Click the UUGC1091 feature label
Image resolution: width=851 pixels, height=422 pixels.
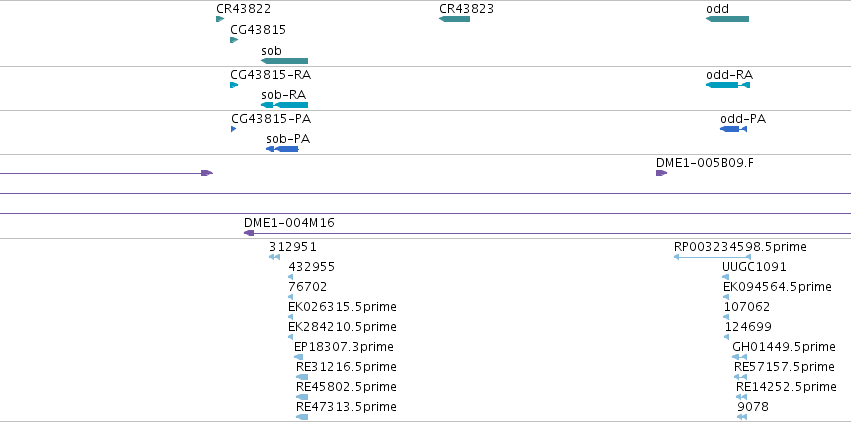(x=754, y=267)
